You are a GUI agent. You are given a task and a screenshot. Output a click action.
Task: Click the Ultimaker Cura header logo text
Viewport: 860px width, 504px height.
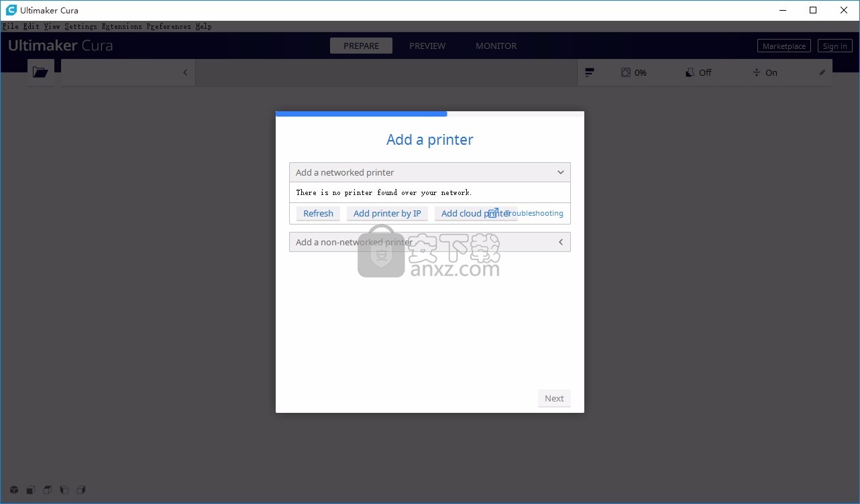click(60, 46)
